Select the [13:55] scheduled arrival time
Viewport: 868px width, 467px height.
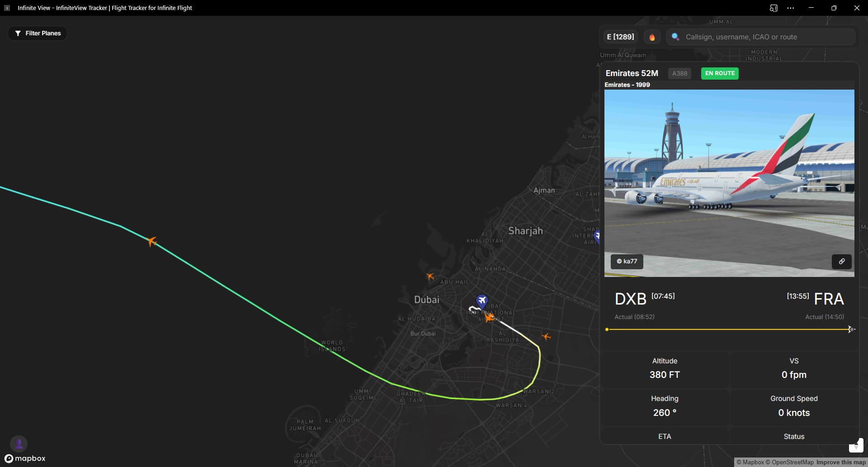(798, 296)
